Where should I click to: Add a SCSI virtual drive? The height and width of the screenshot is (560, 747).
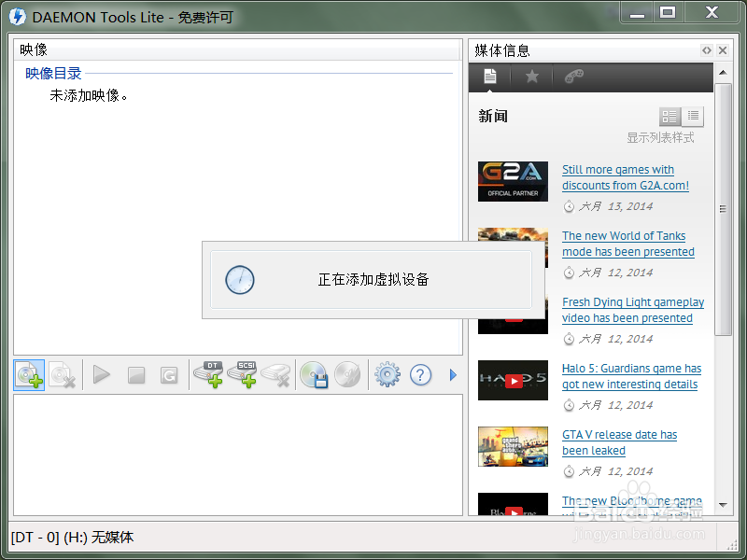pos(242,375)
